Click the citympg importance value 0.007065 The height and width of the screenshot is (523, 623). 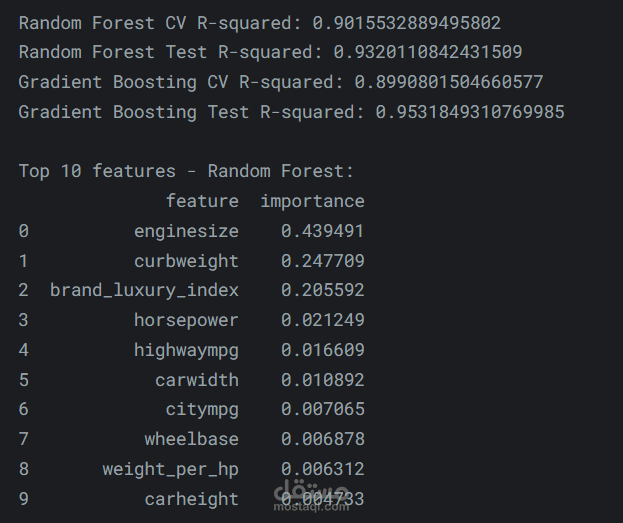(x=322, y=409)
